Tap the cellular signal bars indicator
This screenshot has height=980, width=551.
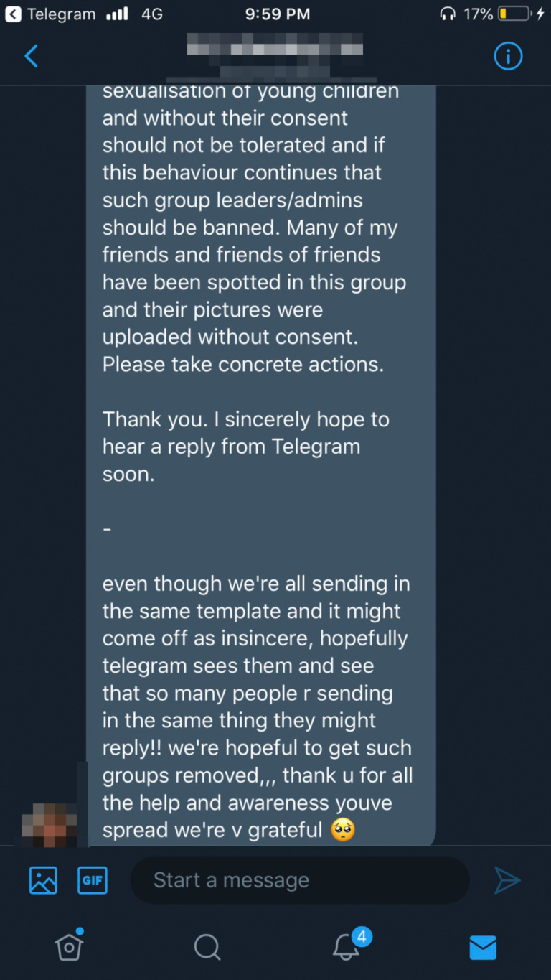pyautogui.click(x=117, y=12)
